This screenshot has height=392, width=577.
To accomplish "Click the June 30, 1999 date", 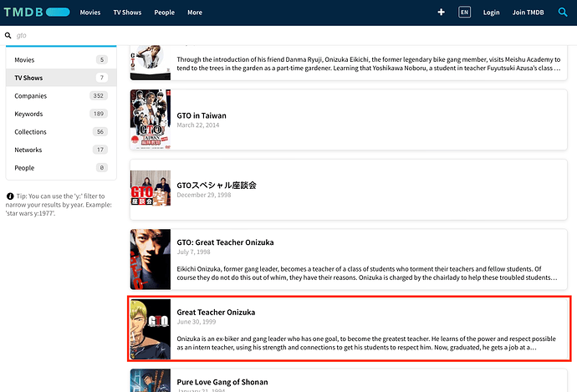I will pos(197,322).
